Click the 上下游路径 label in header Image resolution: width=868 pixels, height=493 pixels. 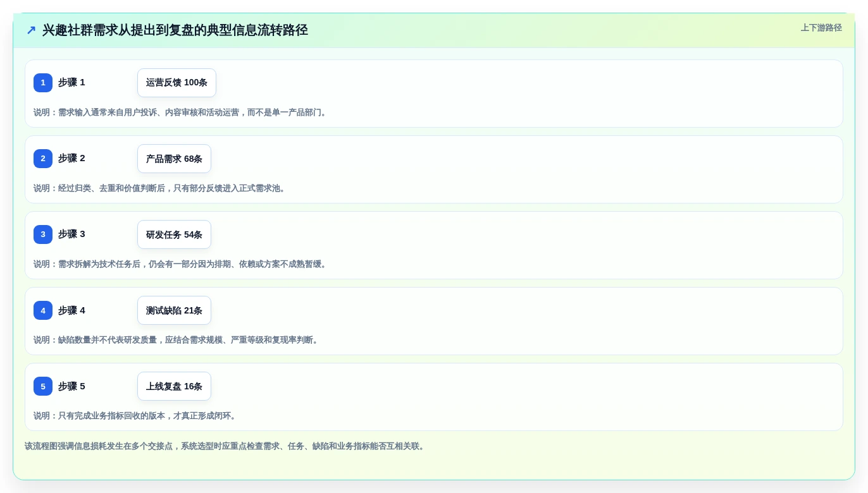[x=821, y=28]
